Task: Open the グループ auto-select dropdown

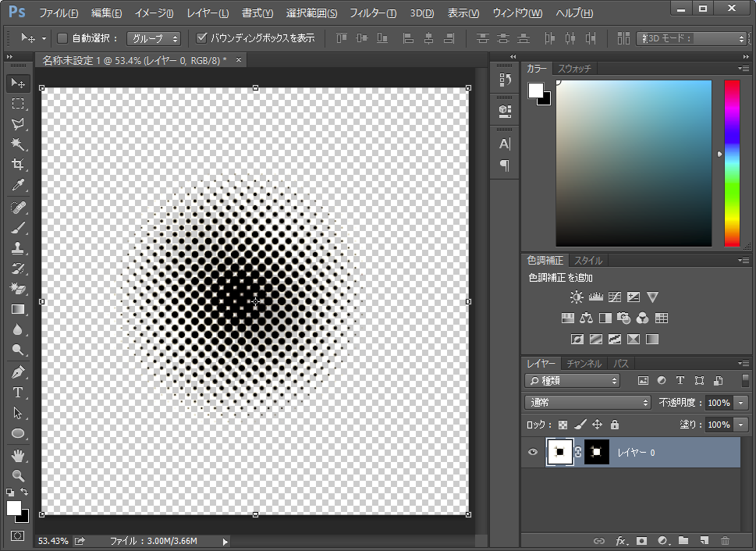Action: (x=154, y=38)
